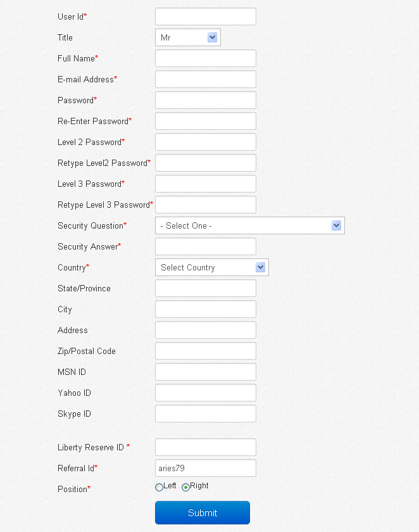Open the Title dropdown
Image resolution: width=419 pixels, height=532 pixels.
[x=187, y=38]
